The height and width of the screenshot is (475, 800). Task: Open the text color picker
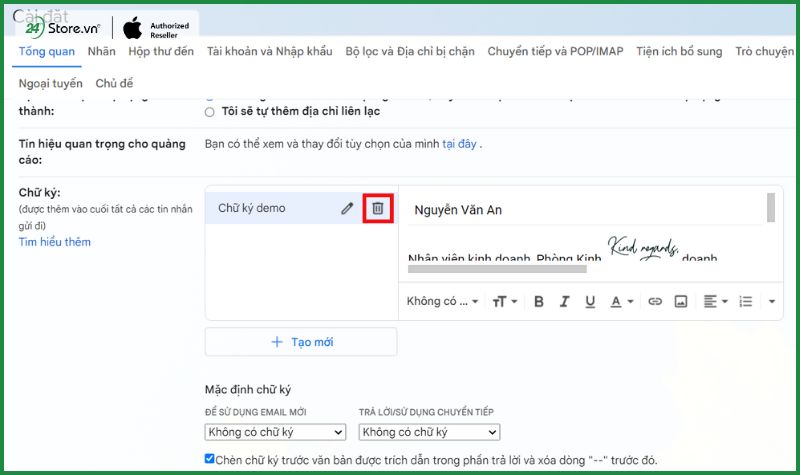622,302
